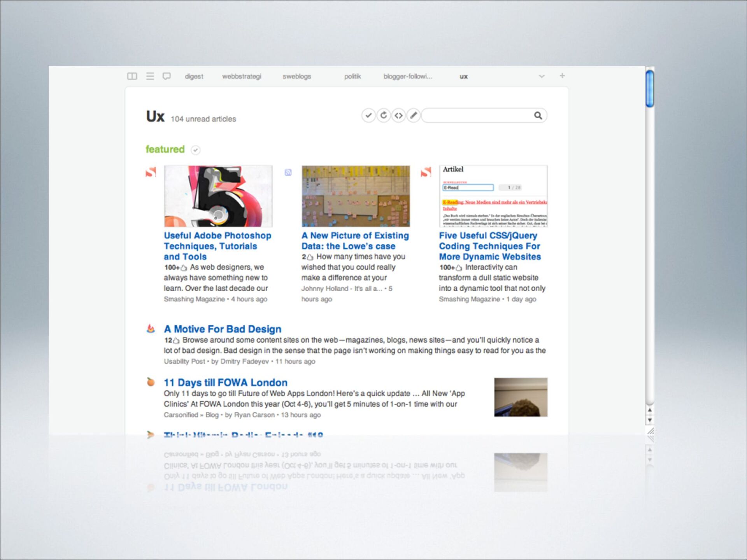Click the Photoshop article number 5 thumbnail
The height and width of the screenshot is (560, 747).
point(218,196)
